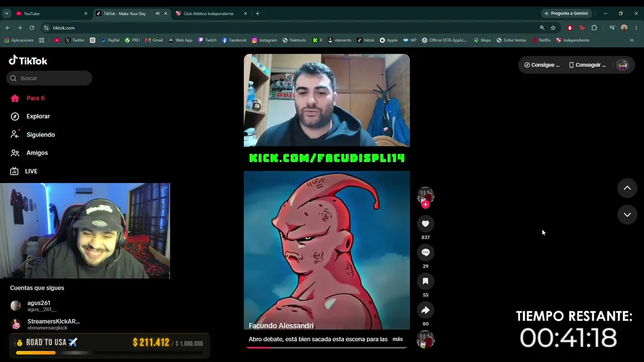Viewport: 644px width, 362px height.
Task: Click the Buscar search field
Action: pos(49,78)
